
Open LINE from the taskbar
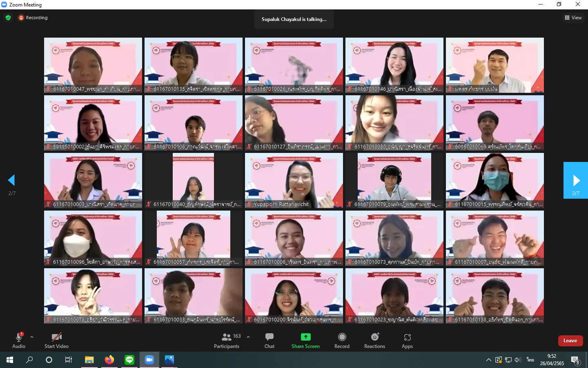[x=129, y=360]
